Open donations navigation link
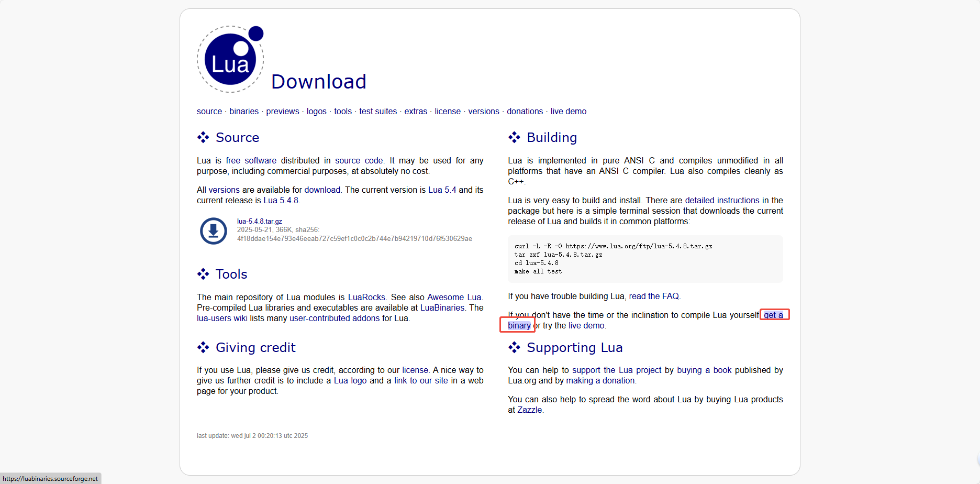This screenshot has width=980, height=484. click(525, 111)
